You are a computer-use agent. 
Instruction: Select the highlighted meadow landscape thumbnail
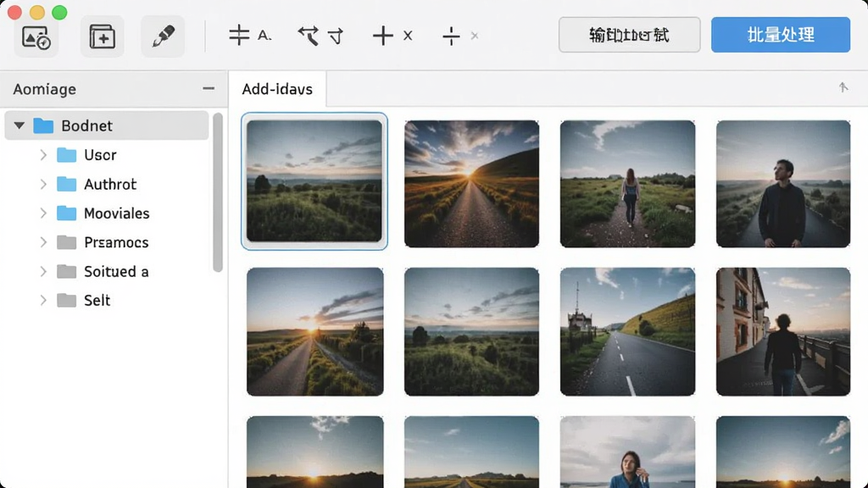[x=314, y=181]
